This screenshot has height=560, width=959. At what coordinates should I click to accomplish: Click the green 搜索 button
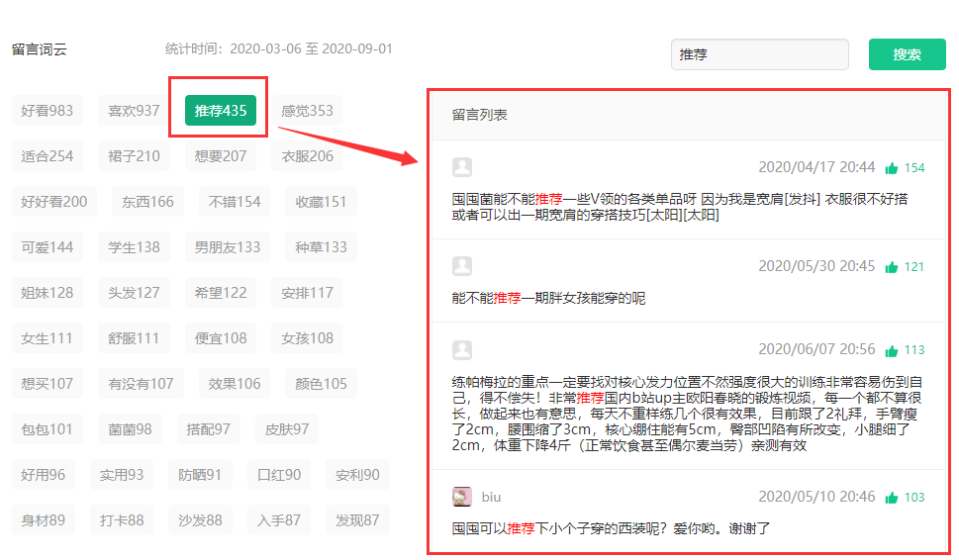coord(907,54)
